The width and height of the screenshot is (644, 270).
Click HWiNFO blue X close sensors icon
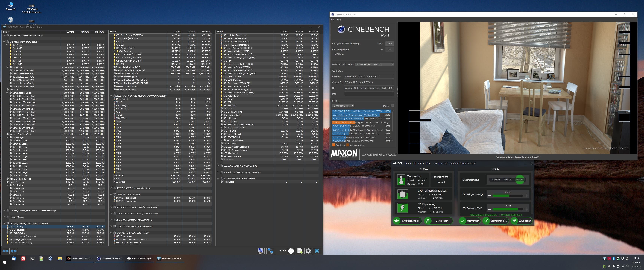click(317, 251)
